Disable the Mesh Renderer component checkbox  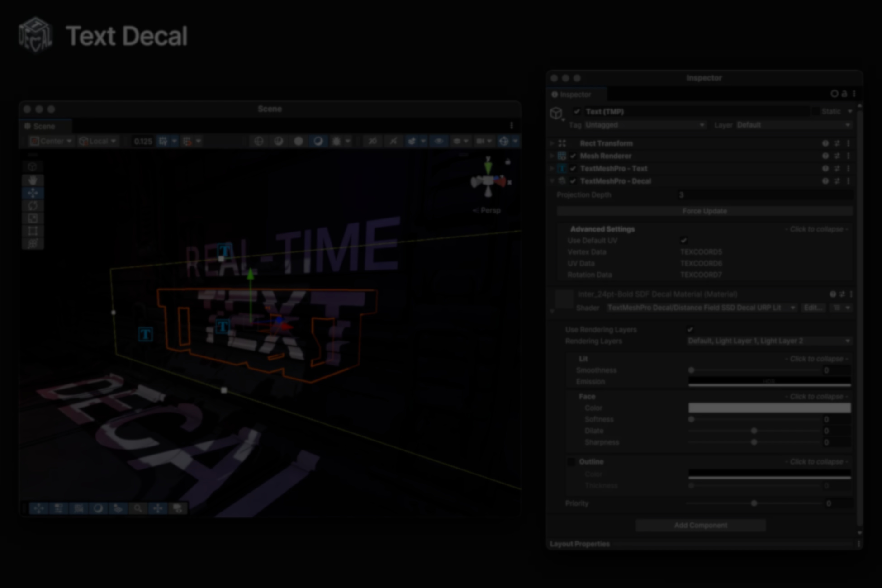[x=573, y=156]
